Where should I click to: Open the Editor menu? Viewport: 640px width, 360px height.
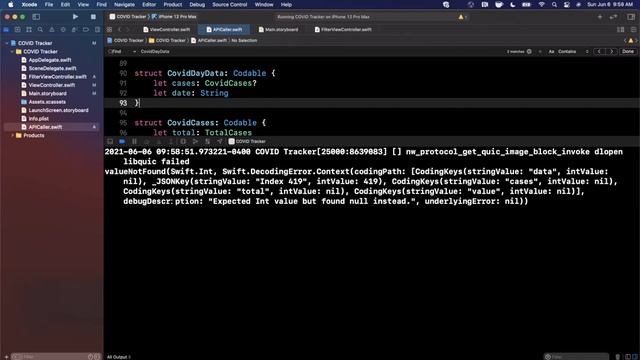[x=149, y=4]
